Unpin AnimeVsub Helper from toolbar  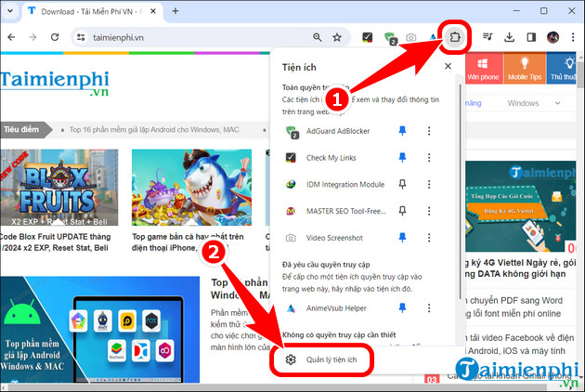coord(402,307)
